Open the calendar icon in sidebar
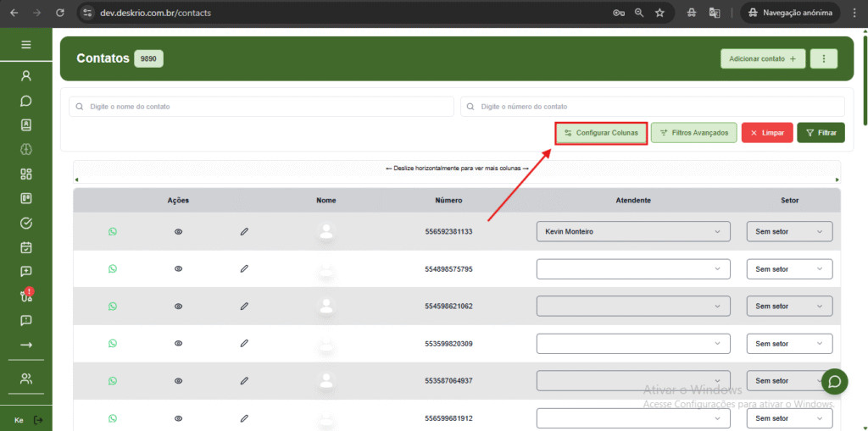The image size is (868, 431). (x=25, y=248)
